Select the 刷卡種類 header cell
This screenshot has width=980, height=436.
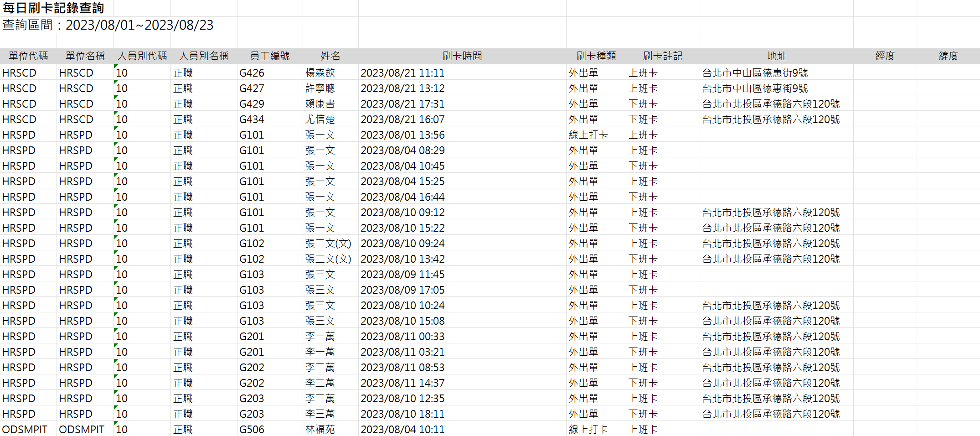596,56
